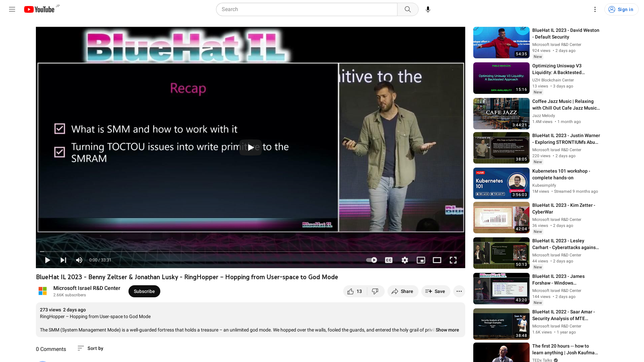The width and height of the screenshot is (644, 362).
Task: Click Save video to playlist
Action: tap(435, 291)
